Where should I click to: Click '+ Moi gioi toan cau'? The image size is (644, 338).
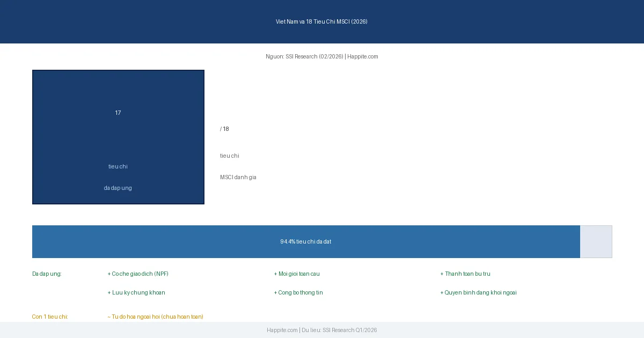(297, 274)
